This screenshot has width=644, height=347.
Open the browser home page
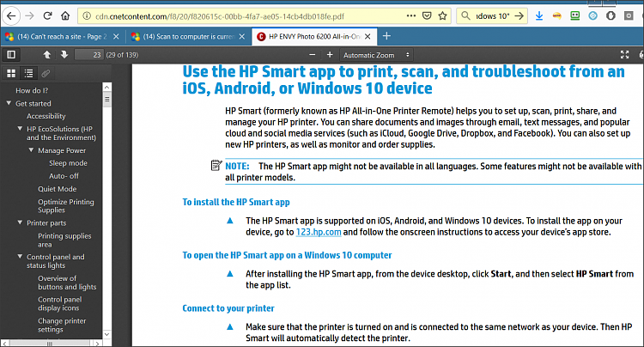click(x=65, y=16)
